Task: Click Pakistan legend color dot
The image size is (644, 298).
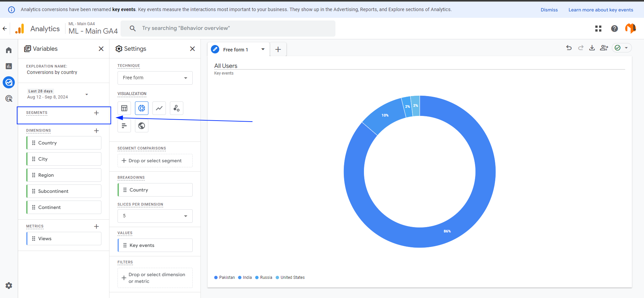Action: [216, 278]
